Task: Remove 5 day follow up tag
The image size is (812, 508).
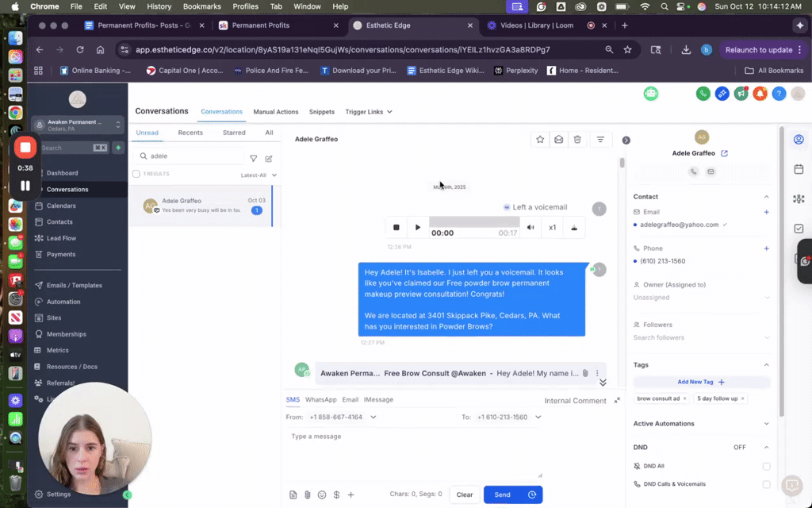Action: pyautogui.click(x=742, y=398)
